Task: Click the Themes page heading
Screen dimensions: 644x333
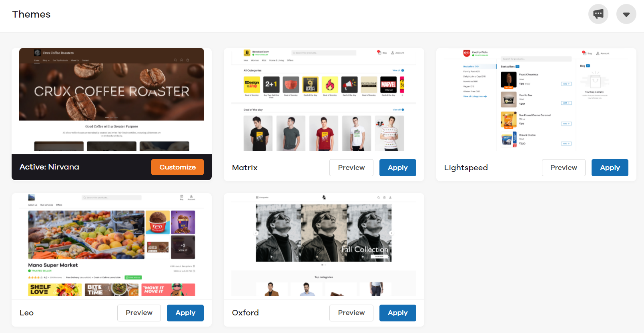Action: pos(31,14)
